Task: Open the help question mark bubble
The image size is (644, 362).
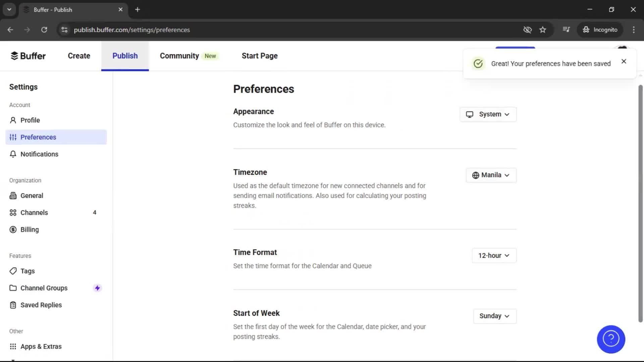Action: (x=611, y=339)
